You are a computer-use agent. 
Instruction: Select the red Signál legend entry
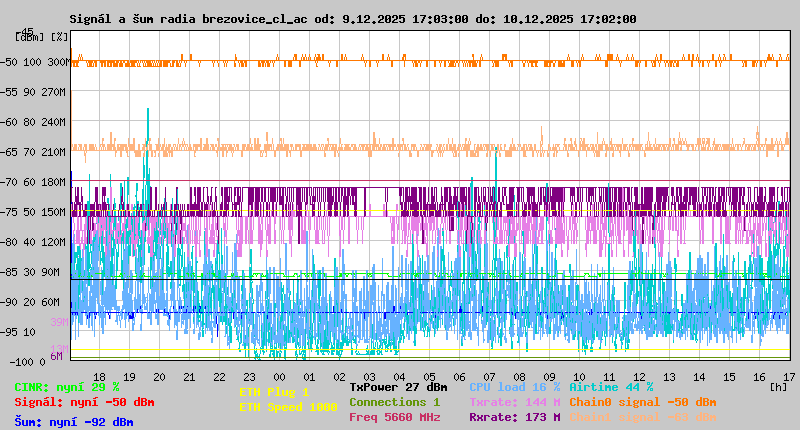tap(84, 402)
